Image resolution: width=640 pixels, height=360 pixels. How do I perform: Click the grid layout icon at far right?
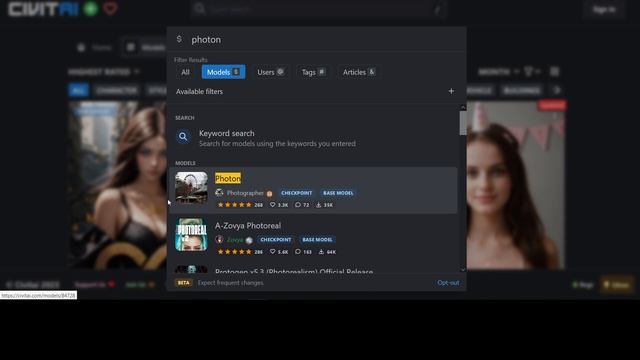[554, 72]
